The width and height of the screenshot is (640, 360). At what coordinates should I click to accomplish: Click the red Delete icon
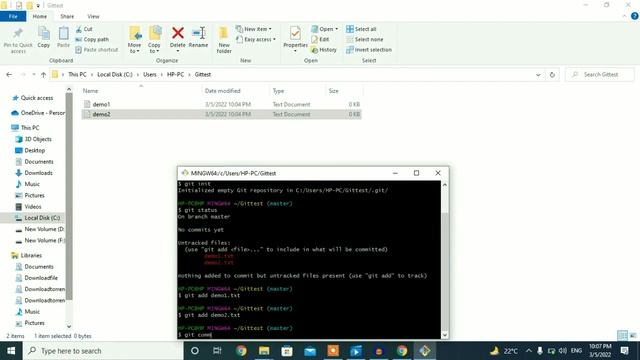coord(178,33)
